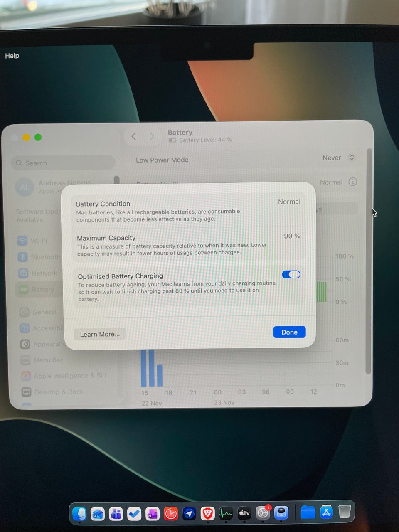This screenshot has height=532, width=399.
Task: Open the blue folder stack in Dock
Action: pos(308,512)
